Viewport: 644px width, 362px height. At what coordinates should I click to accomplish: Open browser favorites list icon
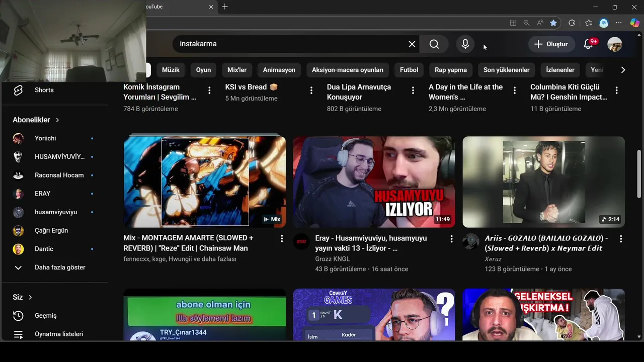click(589, 23)
